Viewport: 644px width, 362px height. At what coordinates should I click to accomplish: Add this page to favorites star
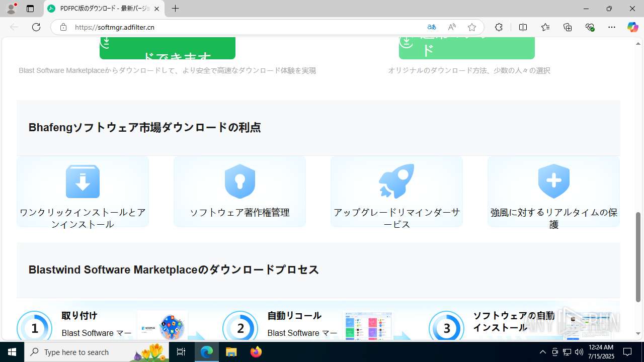click(x=472, y=27)
